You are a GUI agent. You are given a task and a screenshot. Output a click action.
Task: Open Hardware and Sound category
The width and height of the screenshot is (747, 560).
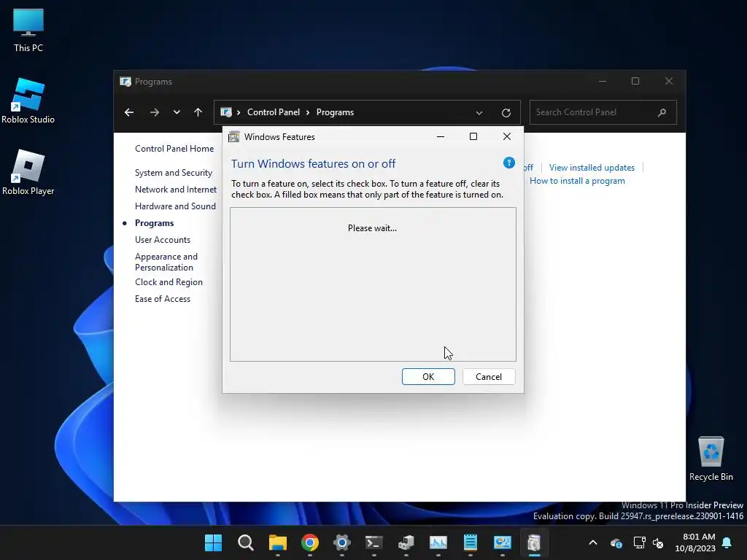click(x=175, y=206)
